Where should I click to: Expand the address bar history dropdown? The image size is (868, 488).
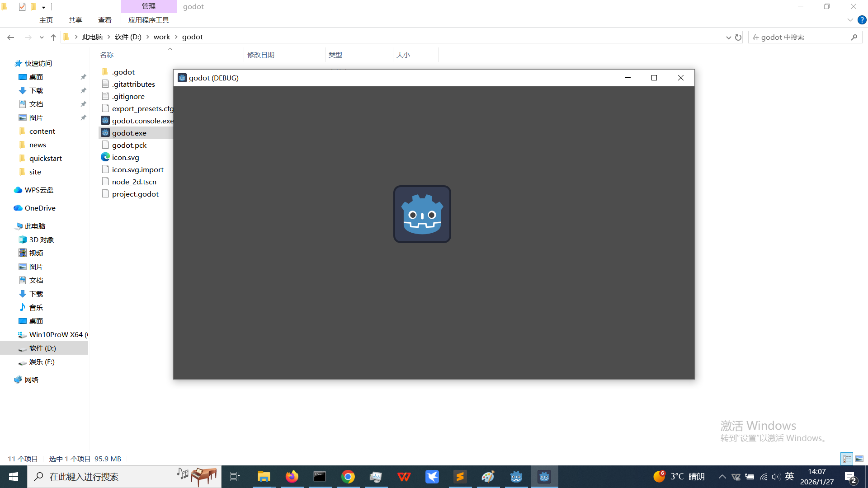728,37
